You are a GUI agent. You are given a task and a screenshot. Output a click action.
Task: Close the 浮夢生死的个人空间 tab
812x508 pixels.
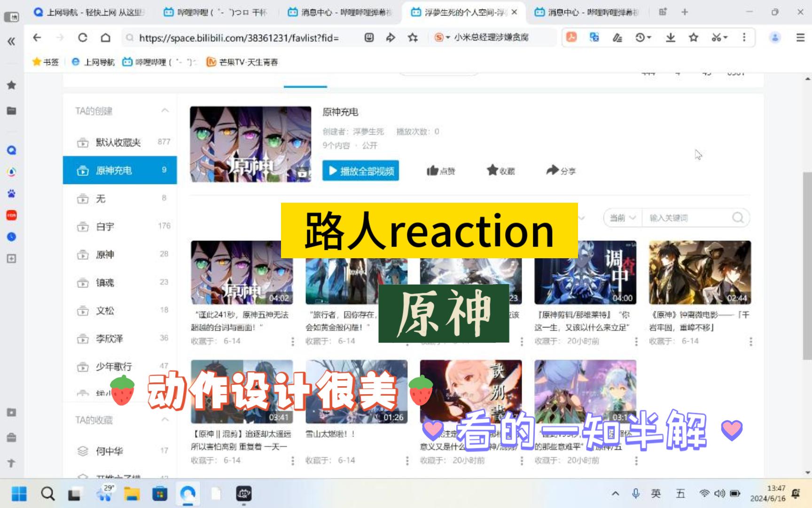[x=515, y=12]
